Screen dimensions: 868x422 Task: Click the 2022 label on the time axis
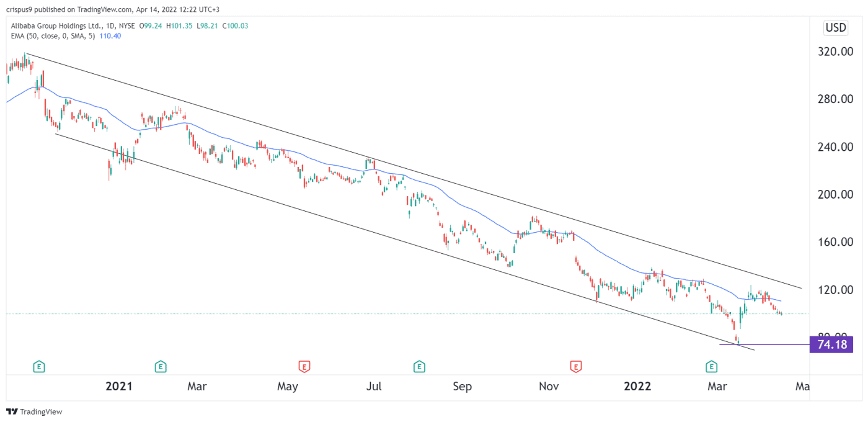tap(637, 386)
